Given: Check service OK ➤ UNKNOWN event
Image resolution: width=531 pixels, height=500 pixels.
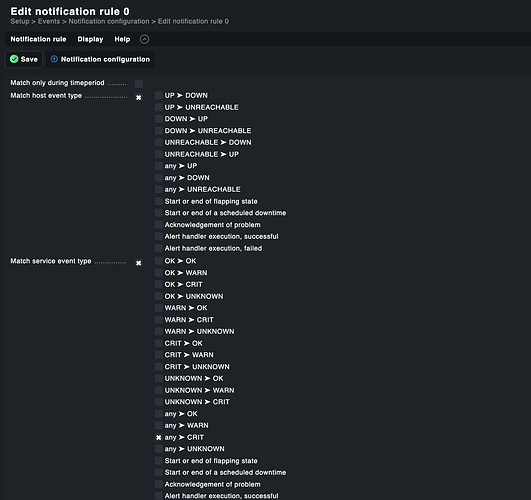Looking at the screenshot, I should point(158,296).
